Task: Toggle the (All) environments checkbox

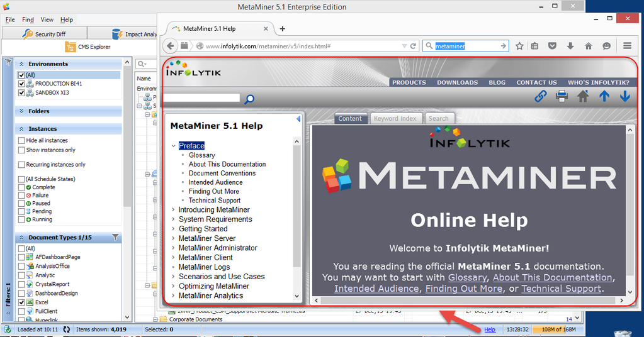Action: tap(21, 75)
